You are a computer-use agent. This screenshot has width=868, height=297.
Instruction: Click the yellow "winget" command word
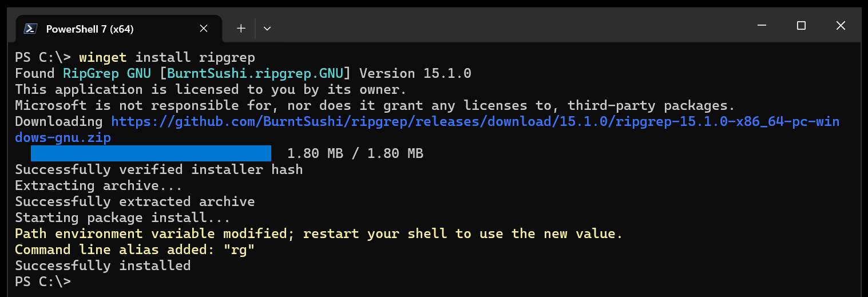click(103, 57)
